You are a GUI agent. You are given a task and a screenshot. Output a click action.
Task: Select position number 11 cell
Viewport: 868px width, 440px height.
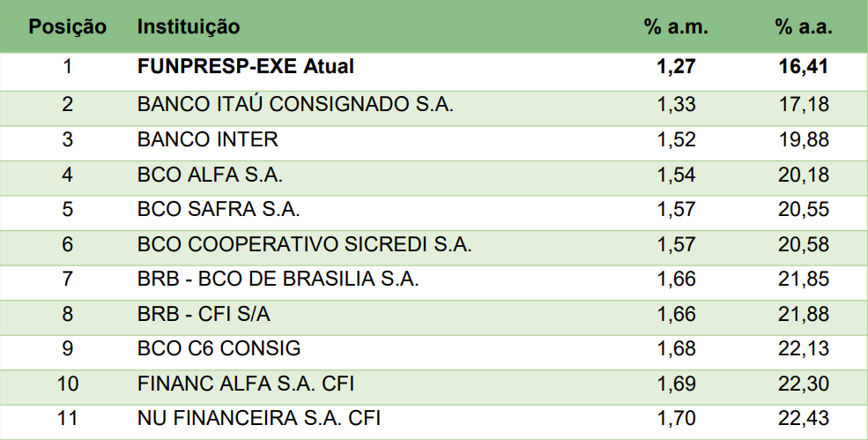[68, 418]
